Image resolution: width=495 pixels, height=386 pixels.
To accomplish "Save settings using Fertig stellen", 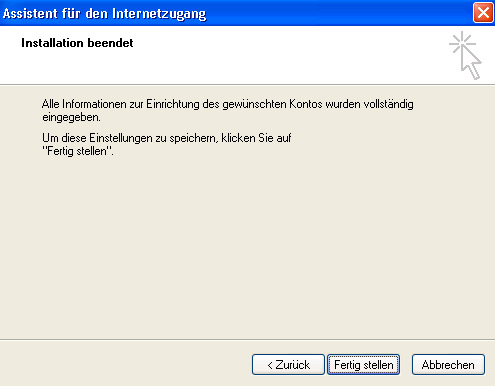I will pyautogui.click(x=363, y=364).
